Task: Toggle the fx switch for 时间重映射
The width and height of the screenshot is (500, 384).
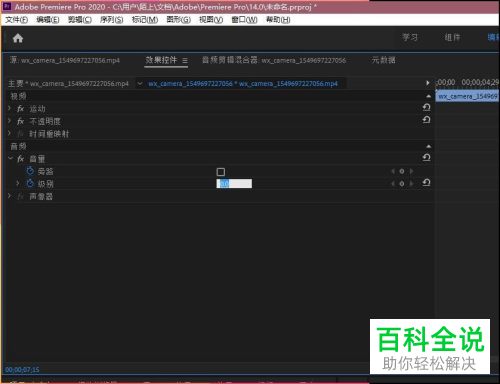Action: point(21,134)
